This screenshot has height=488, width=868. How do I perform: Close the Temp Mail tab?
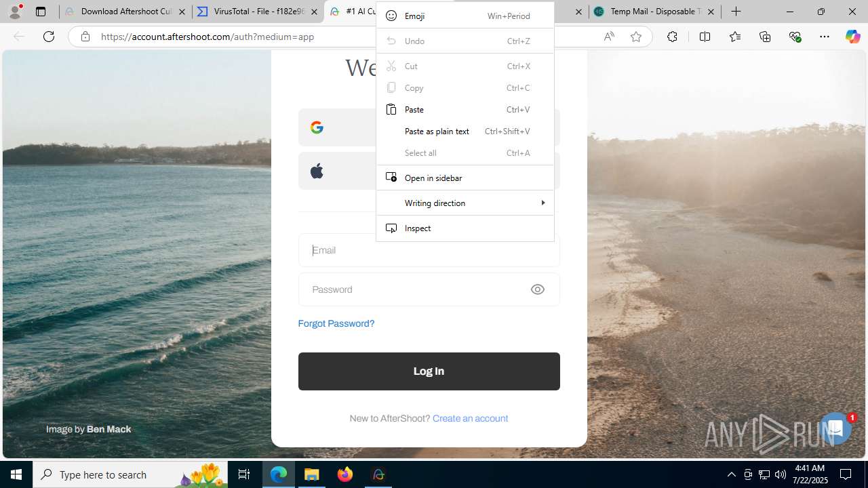[711, 12]
